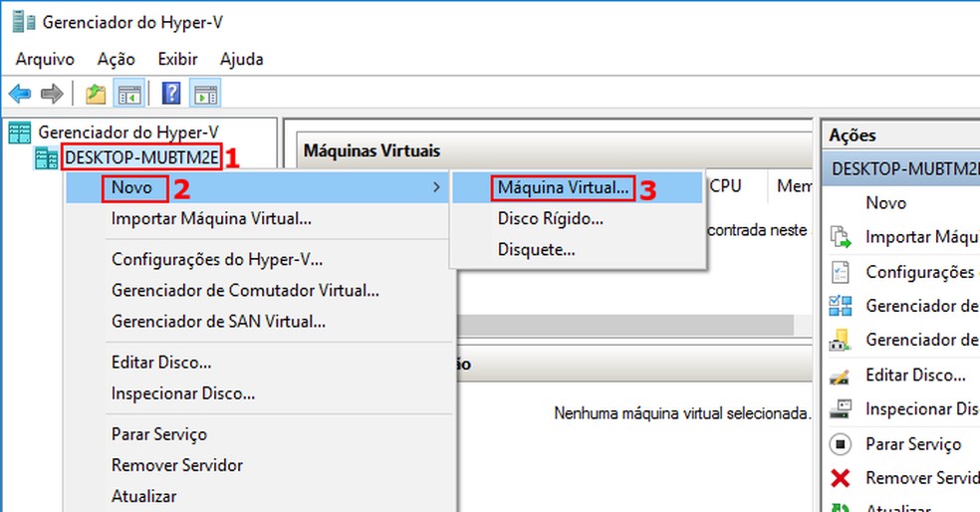Click the SAN manager icon in Ações pane
This screenshot has height=512, width=980.
[841, 340]
